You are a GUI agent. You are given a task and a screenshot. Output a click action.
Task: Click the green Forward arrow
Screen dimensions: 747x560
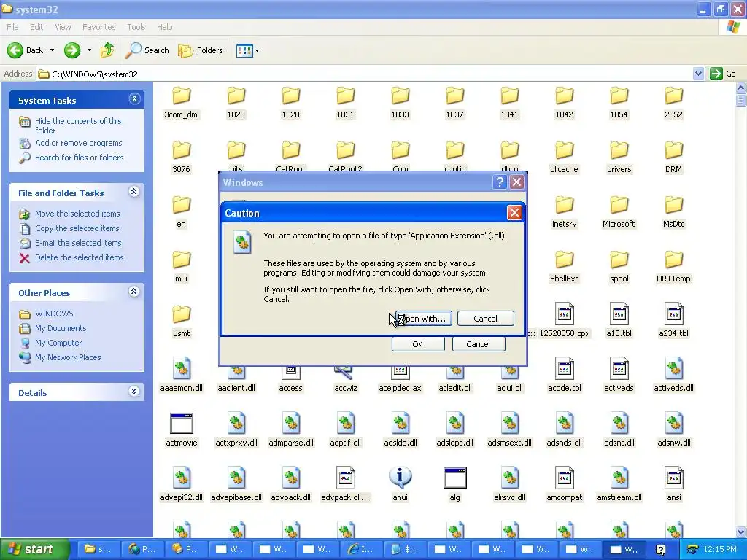click(x=72, y=50)
